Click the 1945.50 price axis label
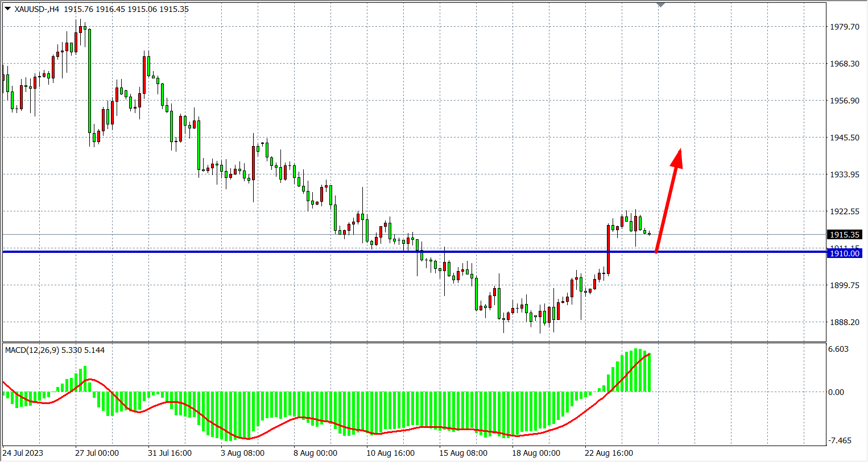The height and width of the screenshot is (462, 868). pyautogui.click(x=845, y=138)
